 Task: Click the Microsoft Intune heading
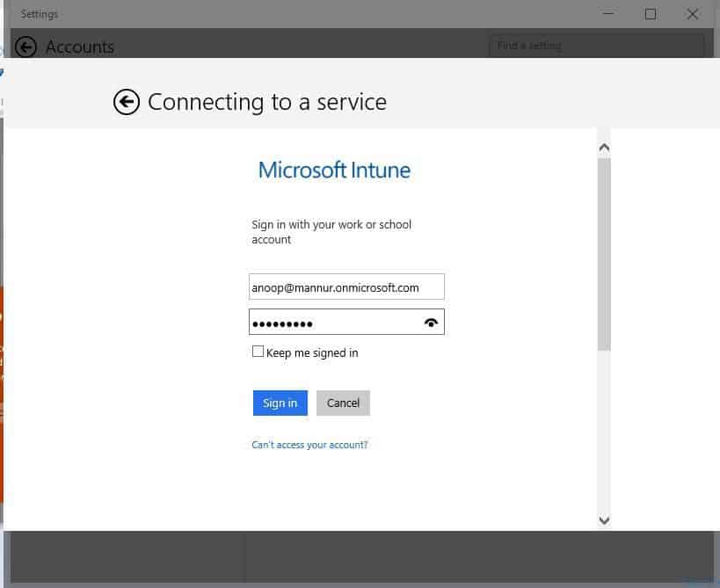point(334,171)
